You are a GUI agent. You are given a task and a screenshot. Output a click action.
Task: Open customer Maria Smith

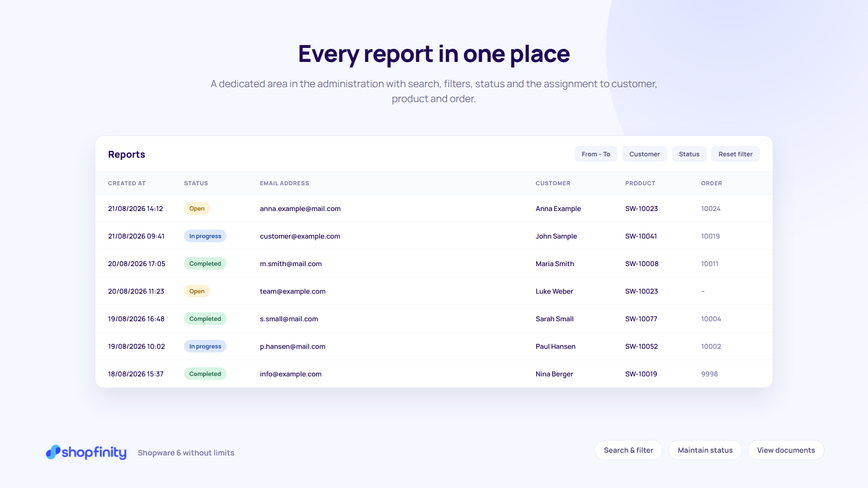tap(555, 264)
